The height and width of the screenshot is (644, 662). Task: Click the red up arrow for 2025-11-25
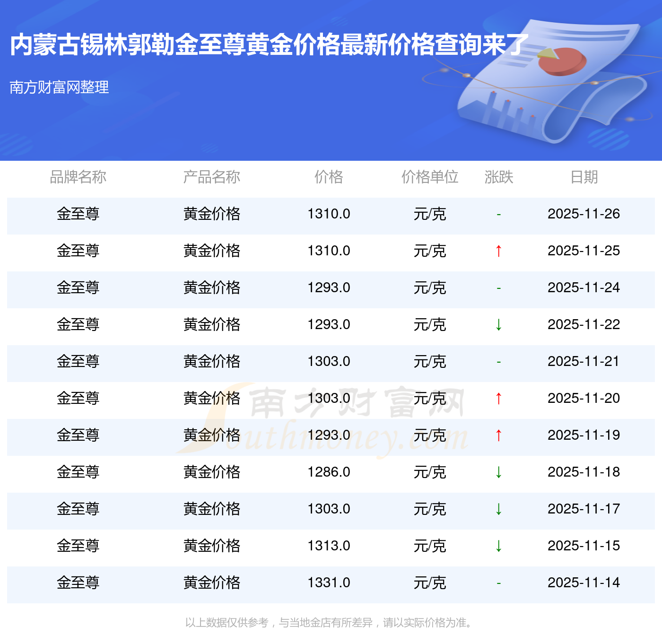[x=498, y=251]
